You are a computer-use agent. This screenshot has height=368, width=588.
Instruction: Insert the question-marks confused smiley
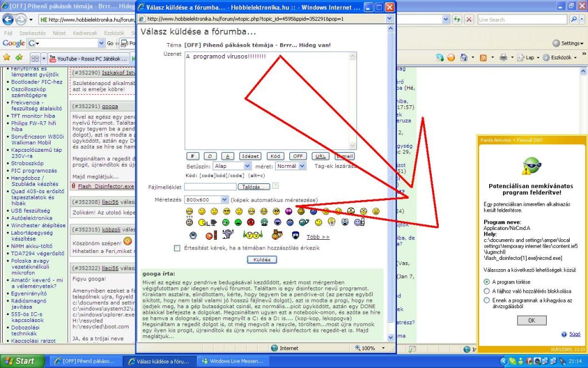coord(189,221)
